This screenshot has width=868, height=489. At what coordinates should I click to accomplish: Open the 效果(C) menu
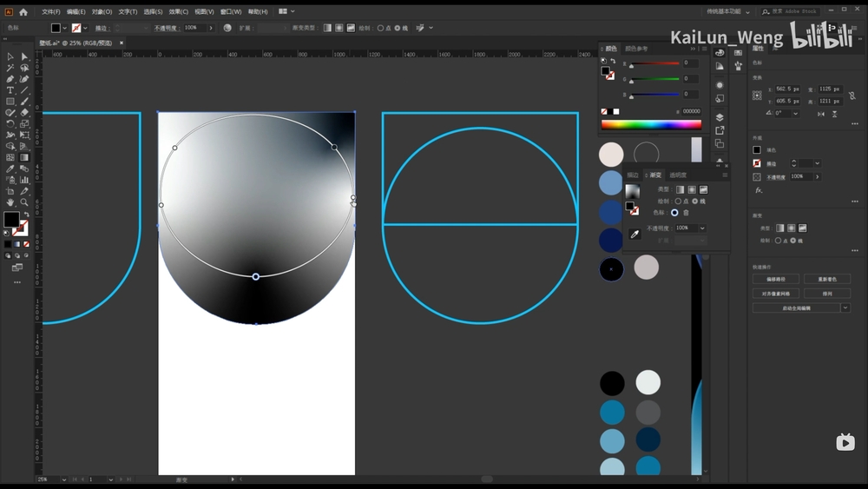tap(178, 11)
